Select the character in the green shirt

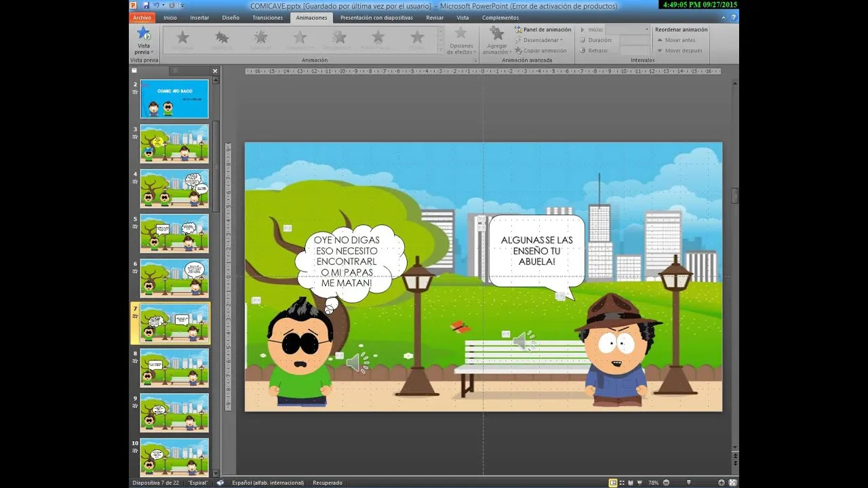[x=299, y=352]
